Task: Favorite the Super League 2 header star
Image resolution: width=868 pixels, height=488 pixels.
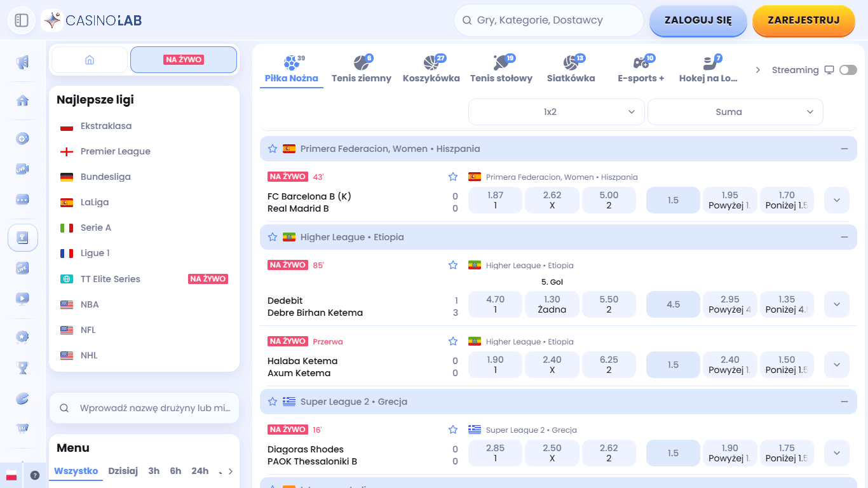Action: click(273, 402)
